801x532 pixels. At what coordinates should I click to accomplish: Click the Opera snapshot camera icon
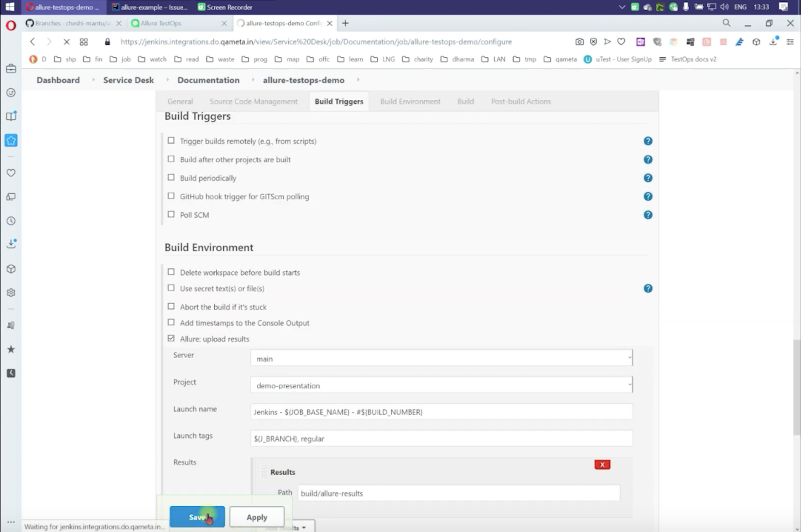click(x=579, y=42)
